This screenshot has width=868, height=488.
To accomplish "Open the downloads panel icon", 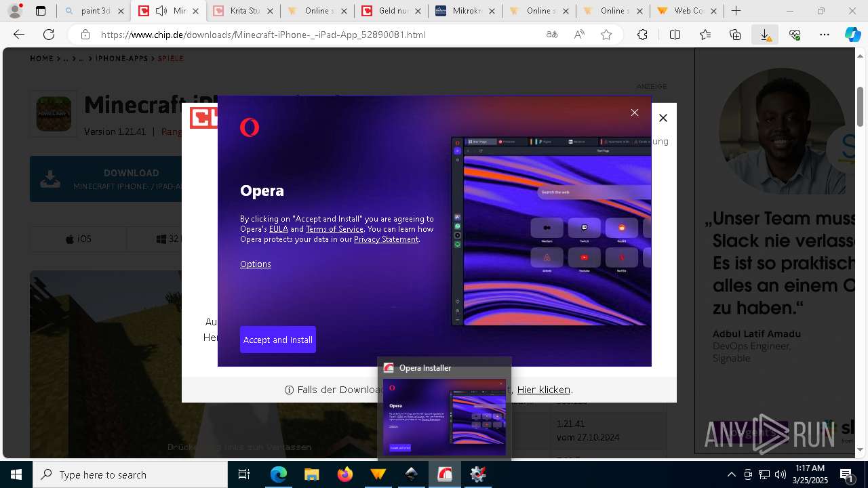I will [765, 35].
